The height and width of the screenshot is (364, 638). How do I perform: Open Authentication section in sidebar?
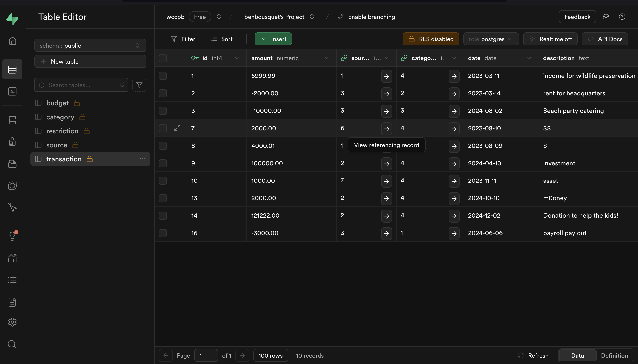[12, 142]
